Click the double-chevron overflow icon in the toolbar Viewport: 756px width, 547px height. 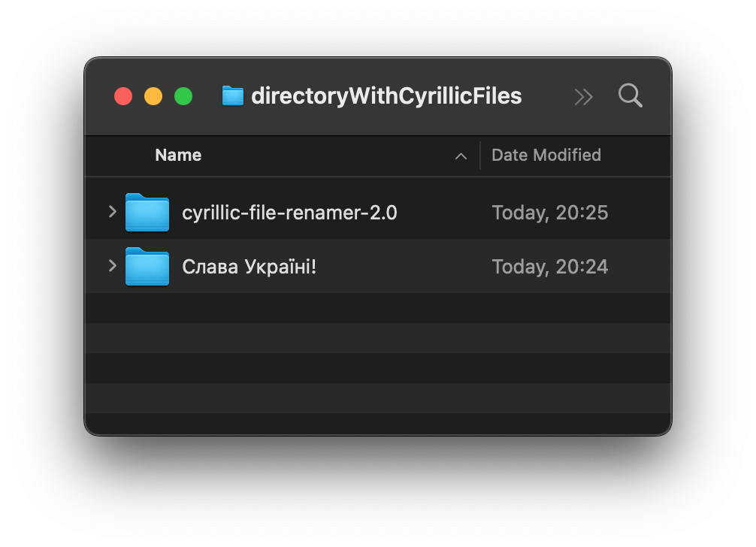[x=583, y=96]
